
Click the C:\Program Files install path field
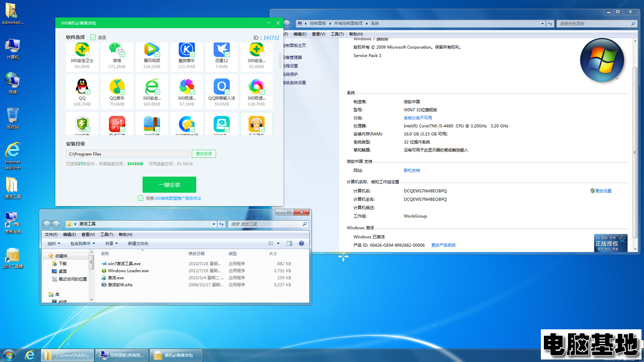[128, 154]
